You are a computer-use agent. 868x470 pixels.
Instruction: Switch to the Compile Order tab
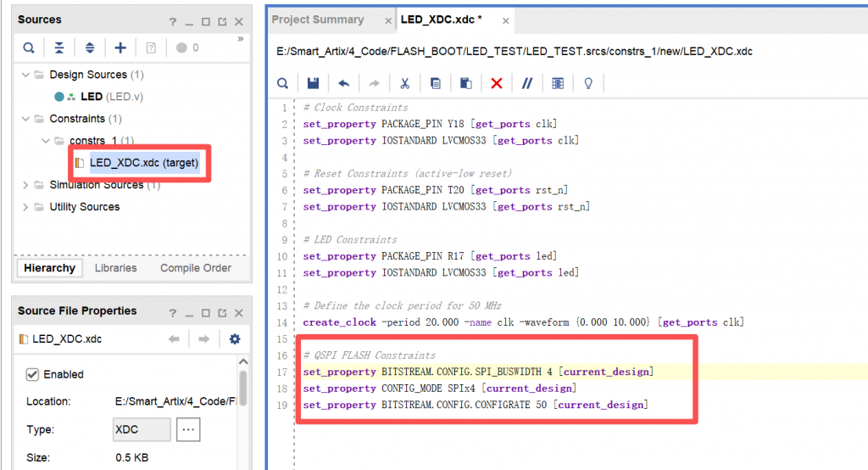[x=196, y=268]
